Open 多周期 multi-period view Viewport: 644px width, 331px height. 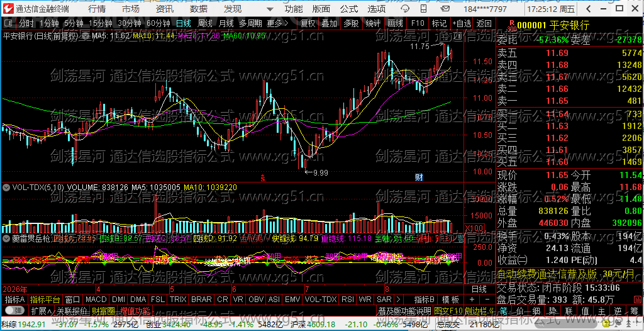click(251, 23)
